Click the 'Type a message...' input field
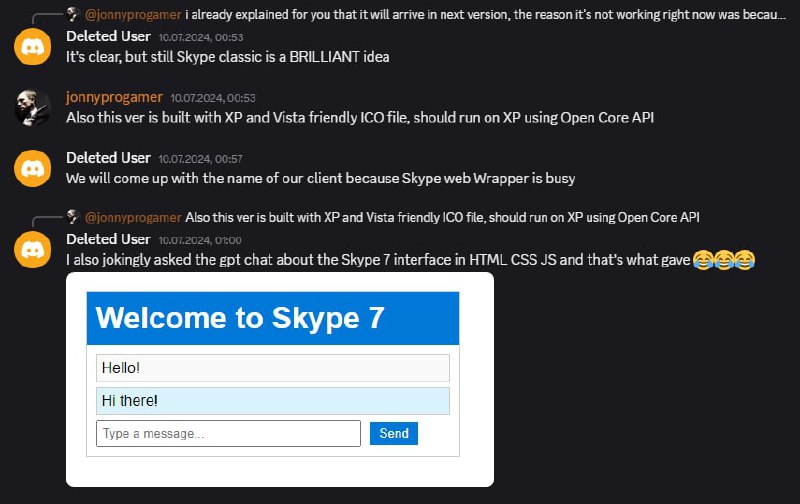 (x=228, y=434)
